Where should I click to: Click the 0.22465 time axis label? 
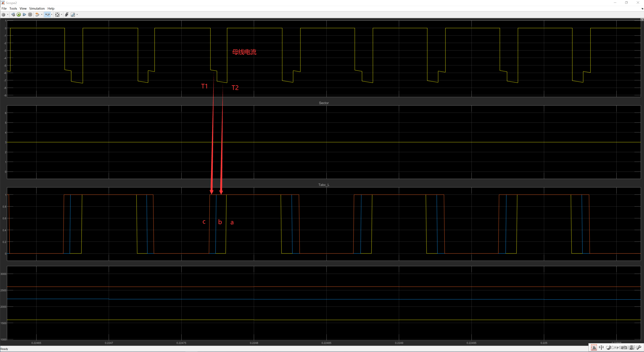[x=36, y=343]
